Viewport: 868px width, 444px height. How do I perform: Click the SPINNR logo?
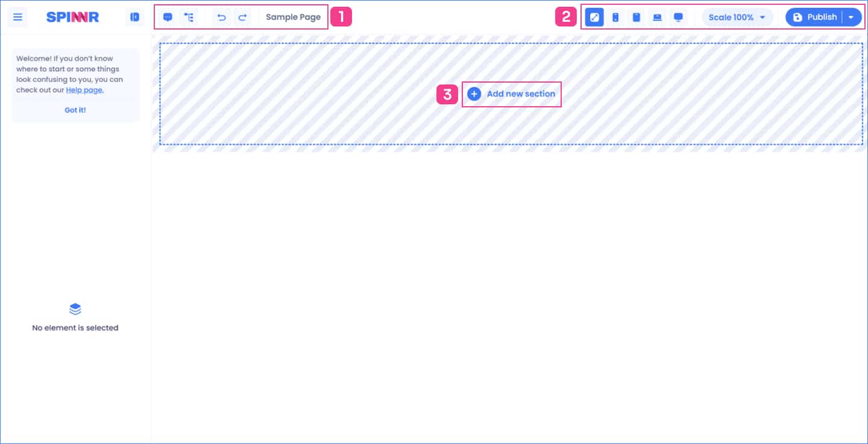coord(72,17)
